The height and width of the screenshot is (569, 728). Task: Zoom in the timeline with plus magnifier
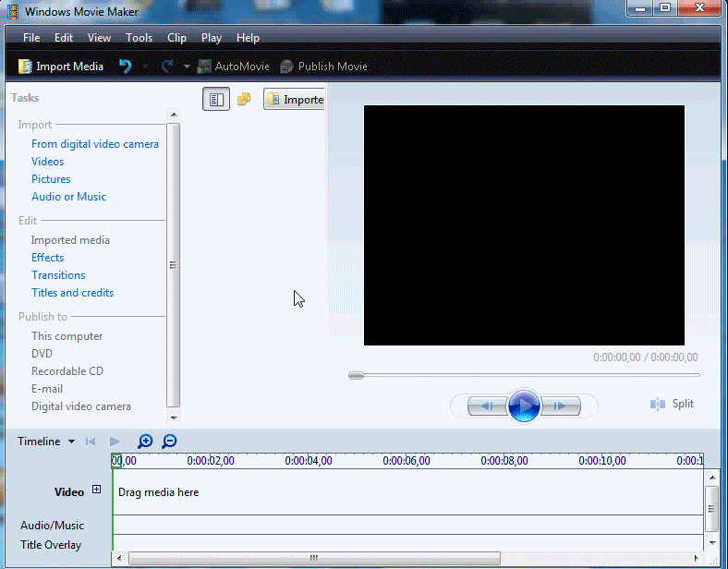(145, 442)
